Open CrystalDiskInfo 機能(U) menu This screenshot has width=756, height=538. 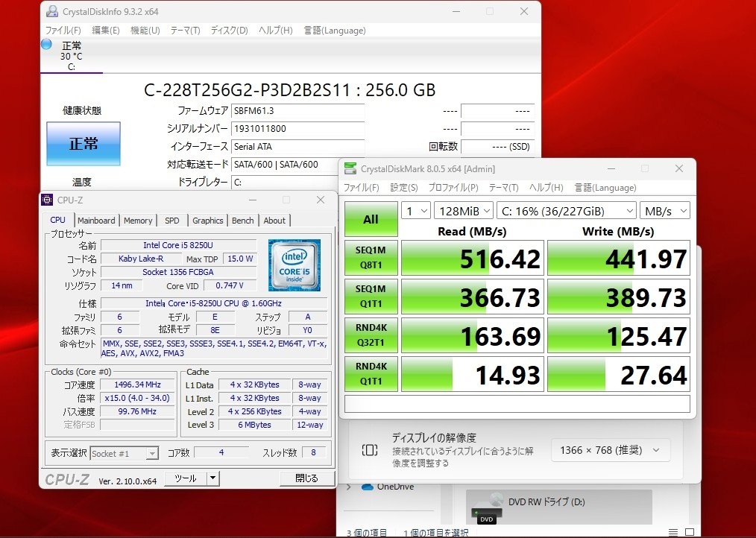(x=145, y=31)
